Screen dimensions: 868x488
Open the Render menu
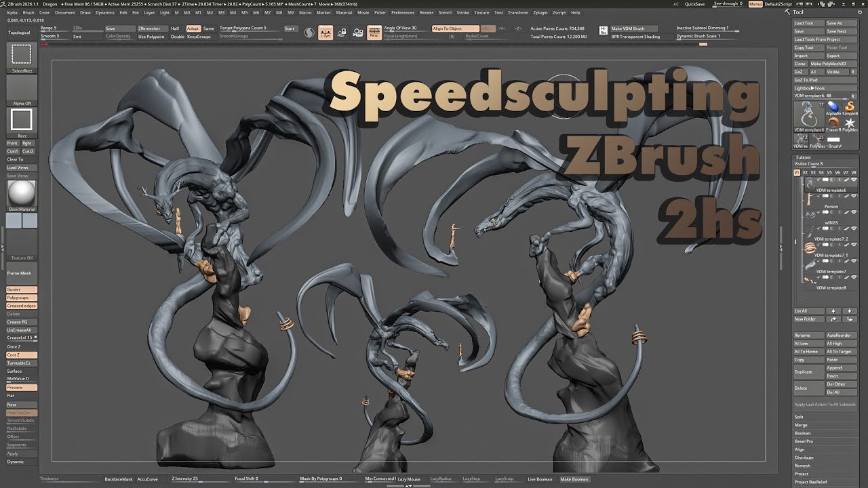427,12
